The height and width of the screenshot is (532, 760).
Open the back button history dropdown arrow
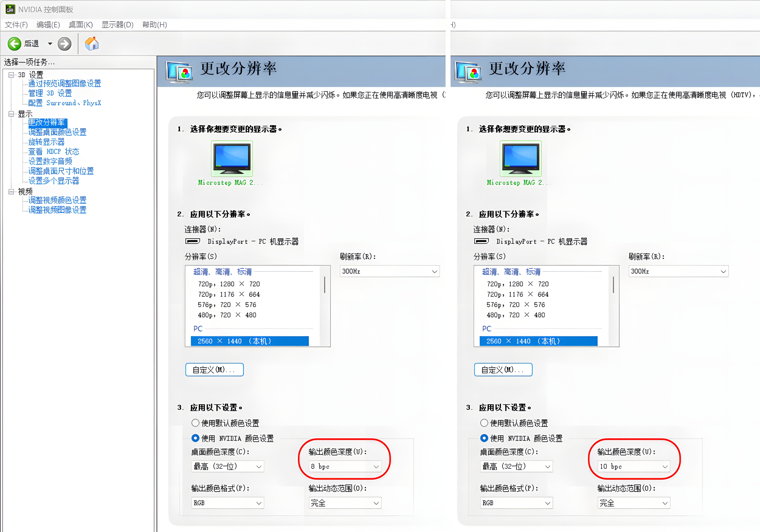point(50,44)
